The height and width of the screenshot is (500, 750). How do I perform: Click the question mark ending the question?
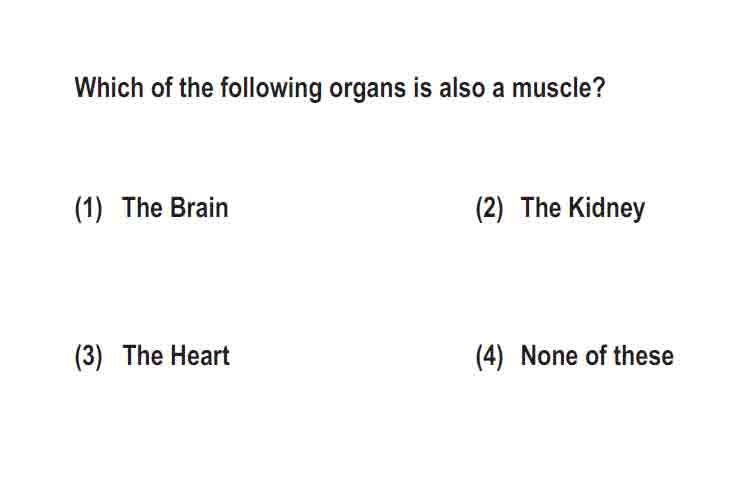[x=599, y=88]
